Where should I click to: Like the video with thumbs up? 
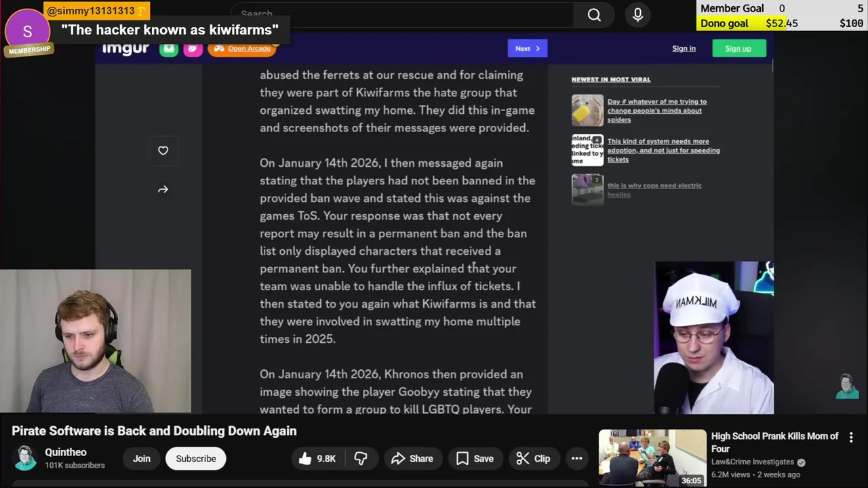[x=318, y=459]
